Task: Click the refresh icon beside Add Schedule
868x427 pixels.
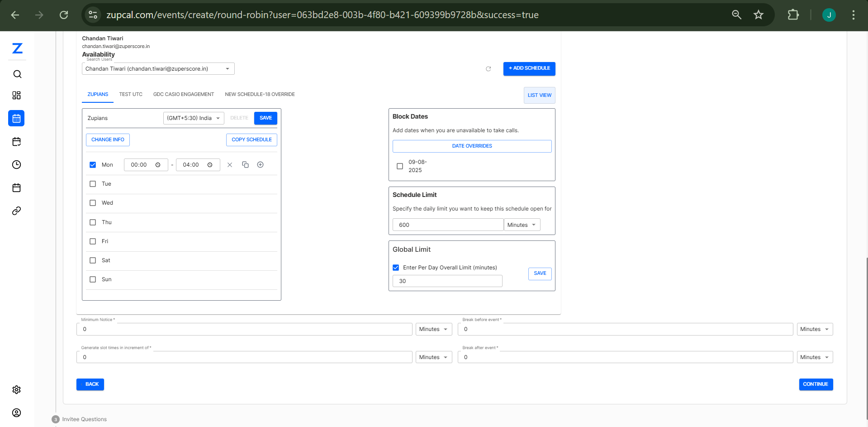Action: click(x=488, y=69)
